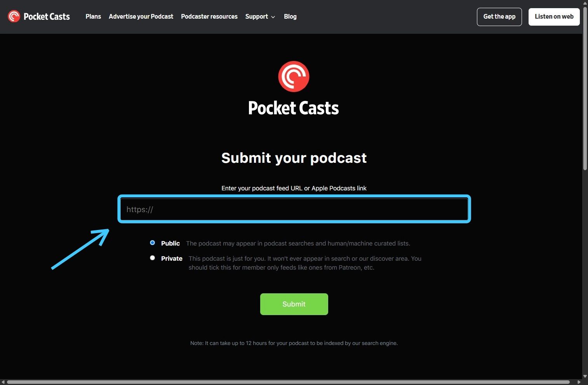Click 'The podcast may appear in podcast searches' description
This screenshot has height=385, width=588.
click(298, 243)
